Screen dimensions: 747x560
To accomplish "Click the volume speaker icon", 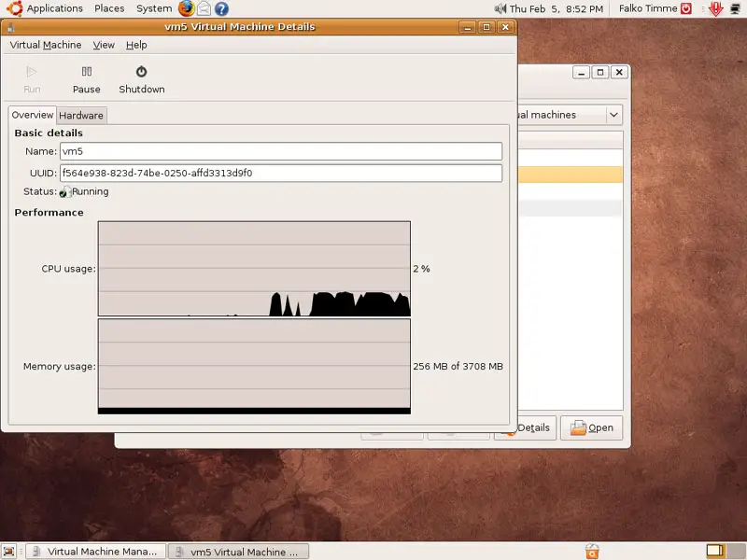I will pyautogui.click(x=500, y=8).
